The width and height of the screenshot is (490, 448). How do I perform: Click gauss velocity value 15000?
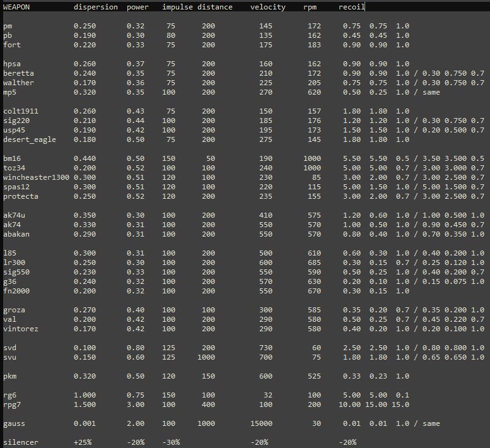[261, 423]
